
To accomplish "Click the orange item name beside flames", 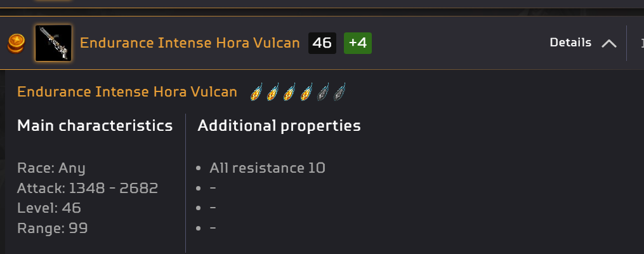I will 127,92.
